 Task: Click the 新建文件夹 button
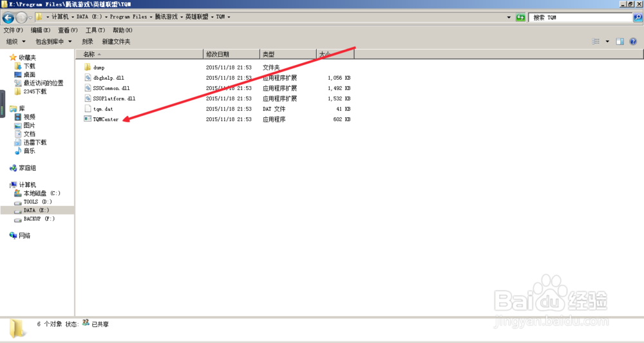116,41
